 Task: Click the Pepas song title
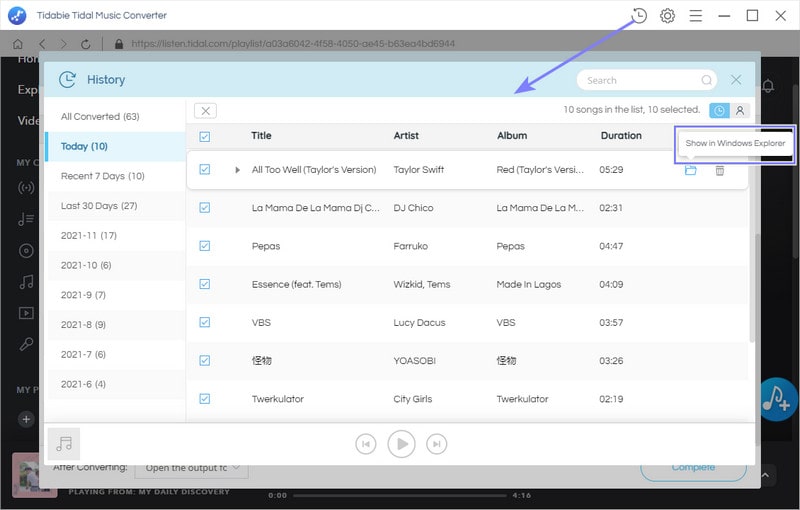point(266,246)
